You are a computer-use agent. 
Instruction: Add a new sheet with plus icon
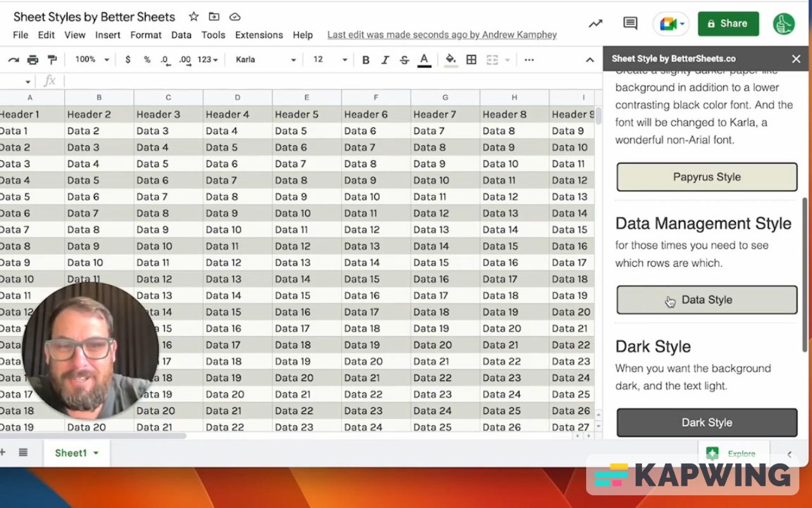click(3, 452)
